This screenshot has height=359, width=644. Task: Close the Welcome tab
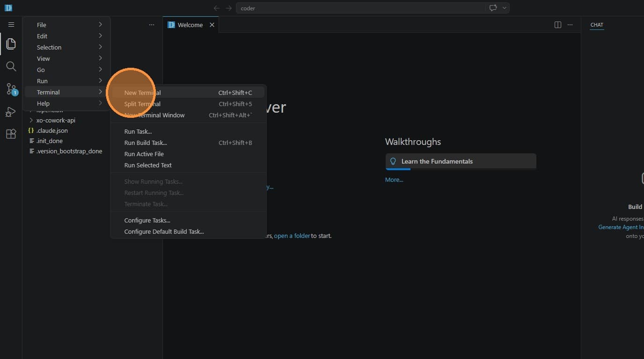[x=212, y=25]
